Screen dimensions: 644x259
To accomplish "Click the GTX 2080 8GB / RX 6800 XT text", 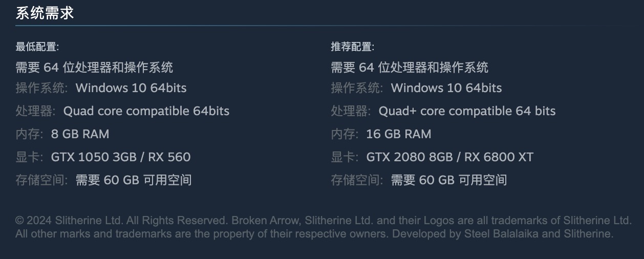I will click(449, 157).
